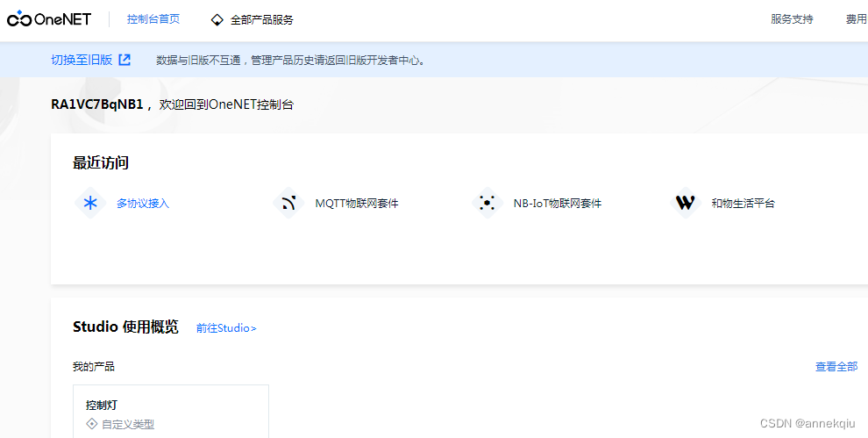Screen dimensions: 868x438
Task: Click the 自定义类型 diamond icon
Action: tap(92, 424)
